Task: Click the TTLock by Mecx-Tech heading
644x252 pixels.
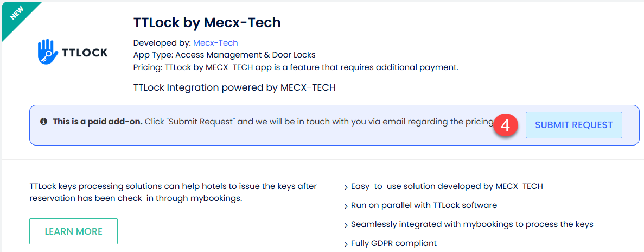Action: click(207, 23)
